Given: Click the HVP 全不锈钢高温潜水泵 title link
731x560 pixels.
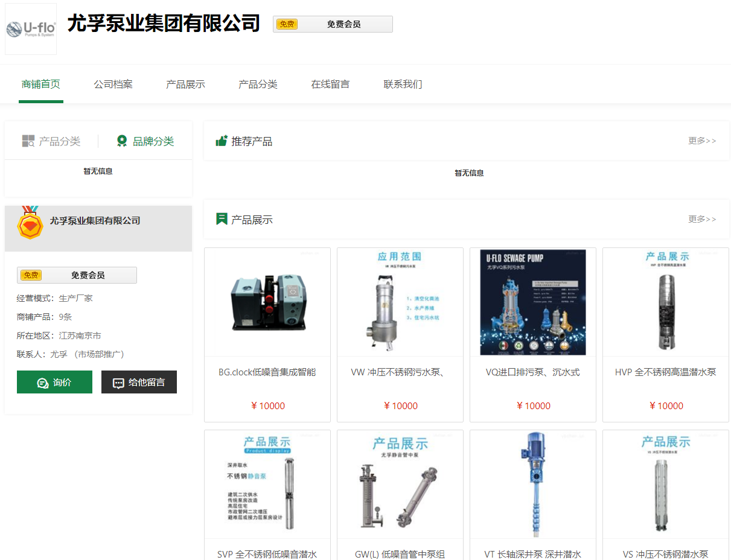Looking at the screenshot, I should pos(666,372).
